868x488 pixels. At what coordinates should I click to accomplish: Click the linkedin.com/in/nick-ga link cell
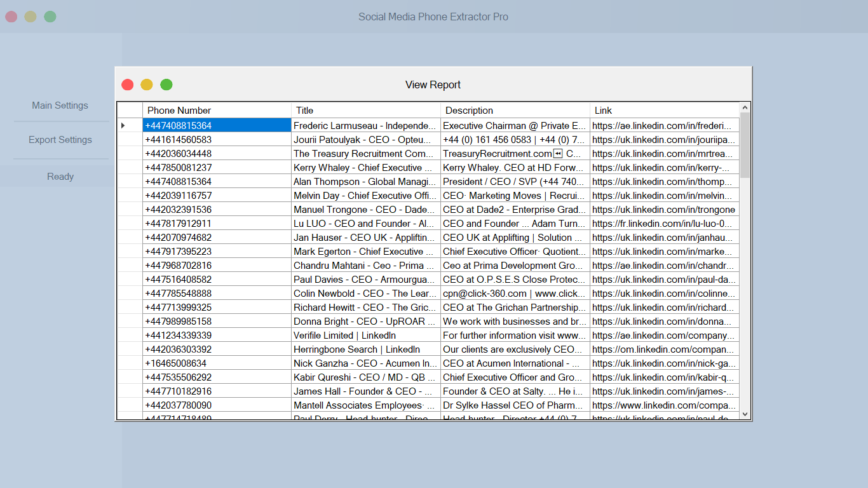[665, 363]
